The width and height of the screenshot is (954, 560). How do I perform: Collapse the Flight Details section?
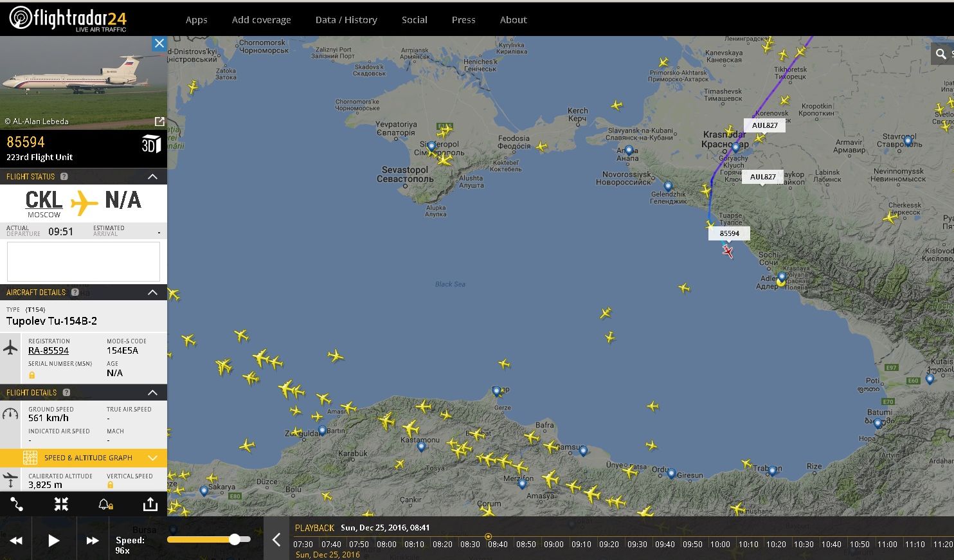(x=152, y=392)
